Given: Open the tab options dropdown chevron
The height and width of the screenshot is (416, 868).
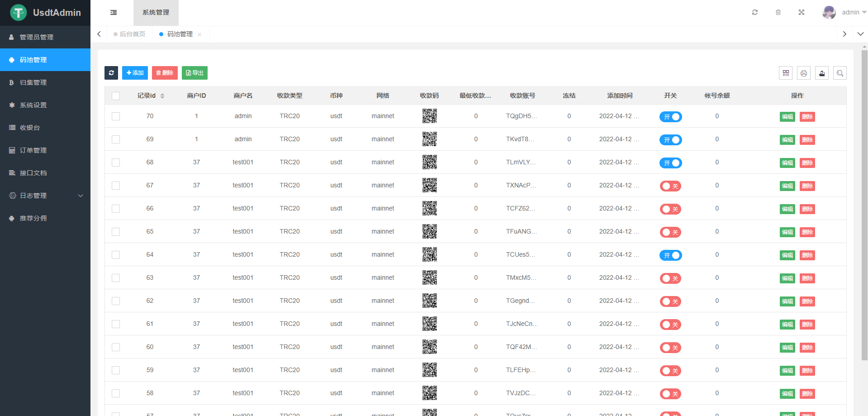Looking at the screenshot, I should pos(860,34).
